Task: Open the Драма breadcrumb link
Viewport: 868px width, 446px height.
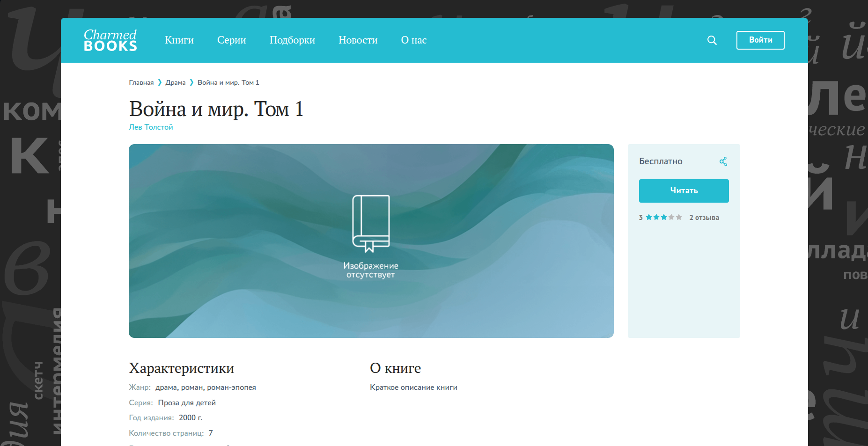Action: coord(175,83)
